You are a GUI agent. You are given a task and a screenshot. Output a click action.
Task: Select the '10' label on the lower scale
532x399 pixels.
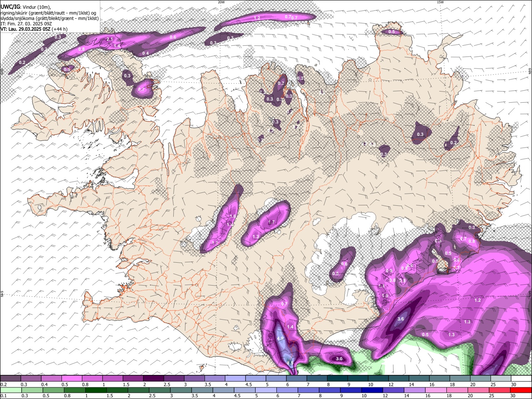coord(364,396)
